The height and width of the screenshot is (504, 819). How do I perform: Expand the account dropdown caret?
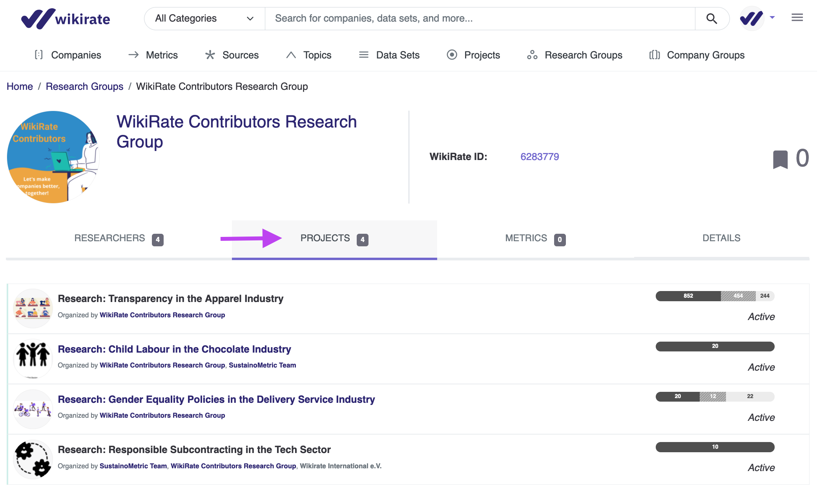click(772, 18)
